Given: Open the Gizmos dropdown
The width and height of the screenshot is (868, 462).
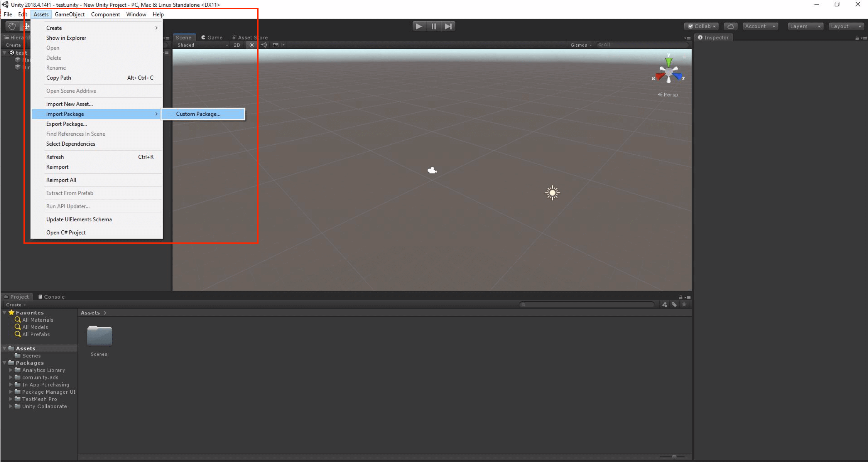Looking at the screenshot, I should [x=581, y=45].
